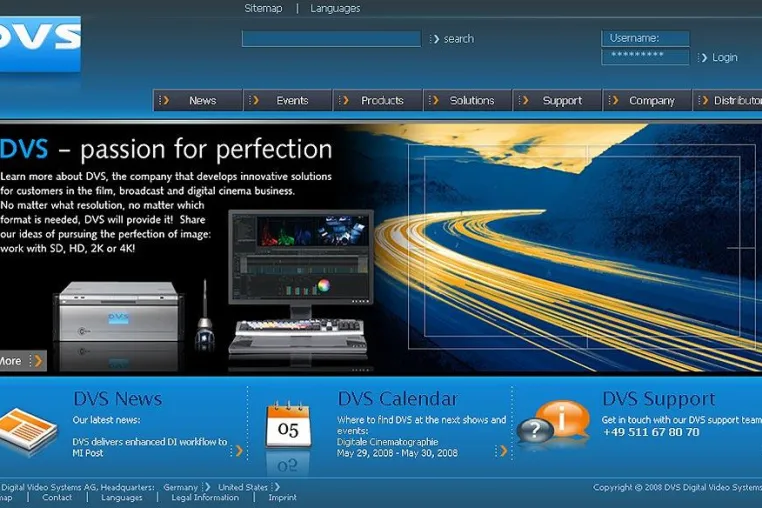The width and height of the screenshot is (762, 508).
Task: Open the footer Imprint link
Action: pyautogui.click(x=282, y=497)
